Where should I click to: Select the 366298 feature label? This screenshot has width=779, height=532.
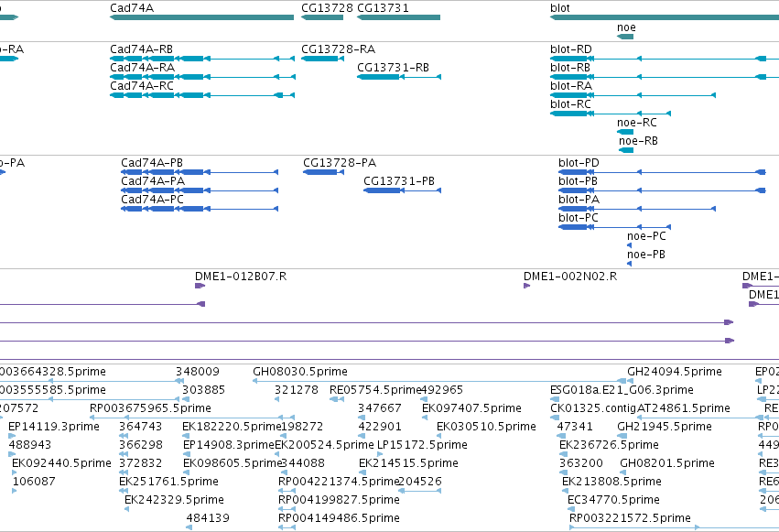(141, 445)
